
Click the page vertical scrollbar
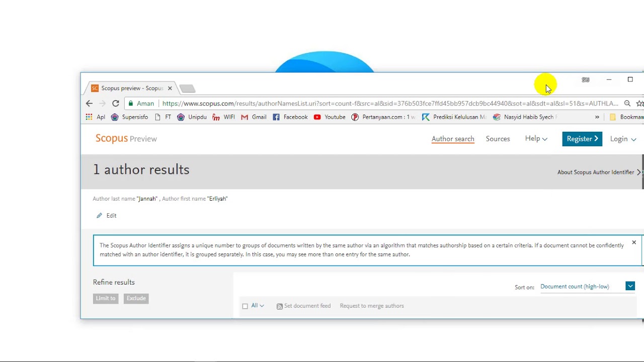643,172
